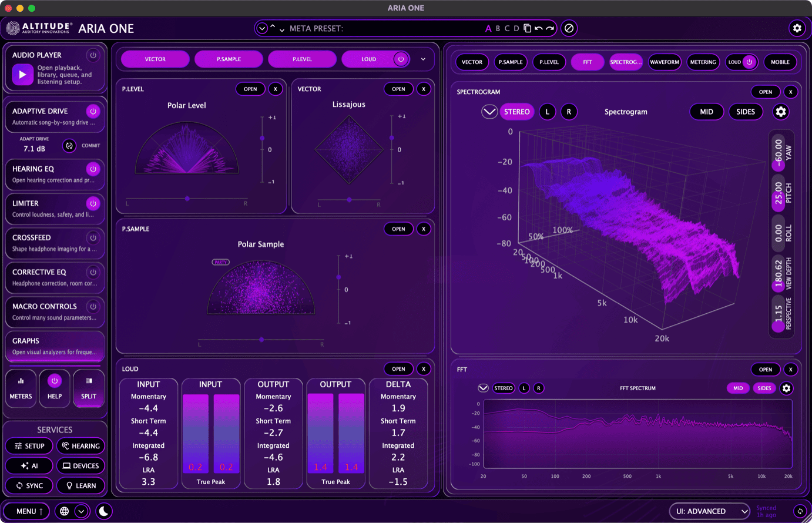Open FFT Spectrum settings gear

click(x=786, y=388)
